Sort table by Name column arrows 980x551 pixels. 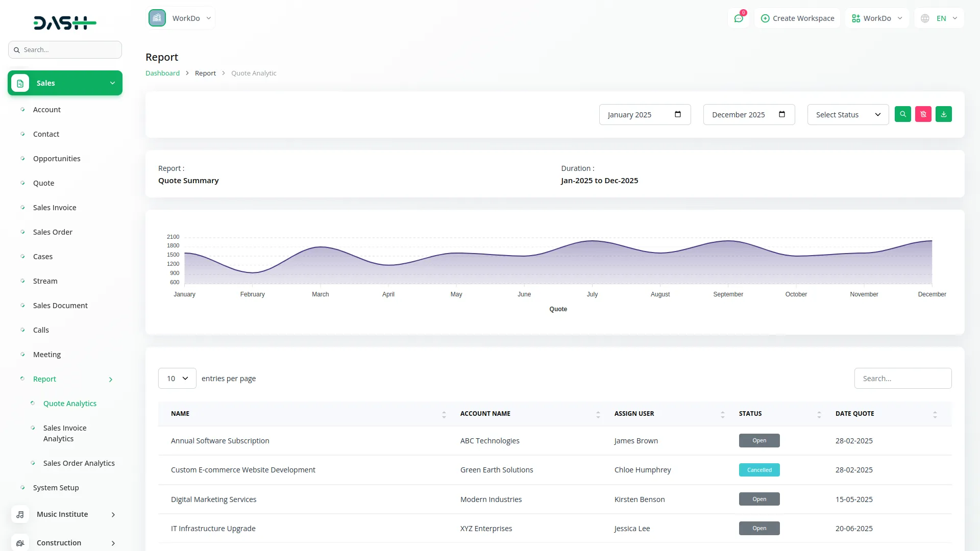444,414
